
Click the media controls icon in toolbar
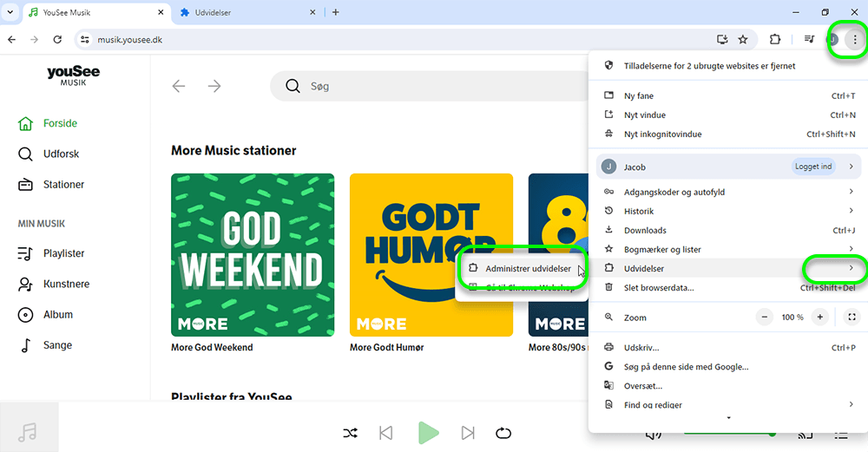(x=809, y=39)
